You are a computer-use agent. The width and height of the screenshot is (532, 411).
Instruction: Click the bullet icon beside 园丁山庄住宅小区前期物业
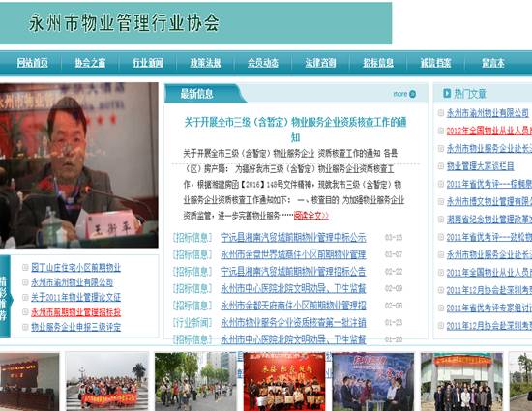25,267
